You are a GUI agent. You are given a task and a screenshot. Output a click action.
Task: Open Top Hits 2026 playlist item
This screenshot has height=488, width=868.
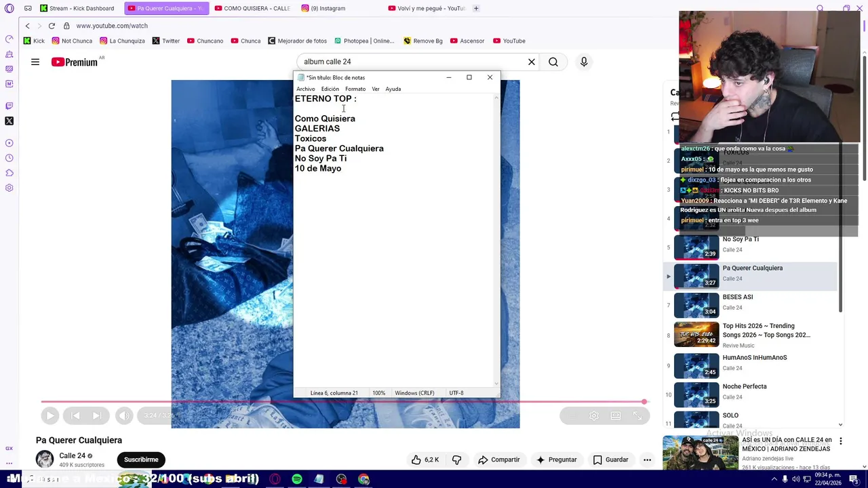pyautogui.click(x=751, y=335)
